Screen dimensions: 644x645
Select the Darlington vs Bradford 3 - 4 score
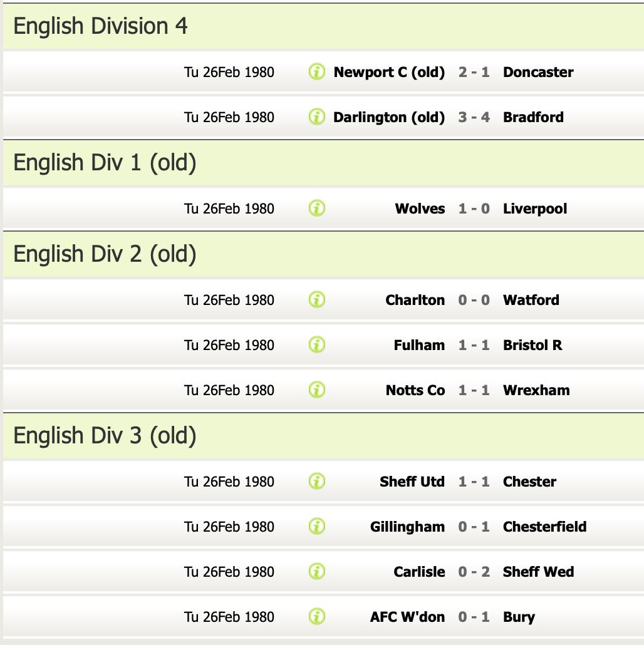click(x=474, y=117)
